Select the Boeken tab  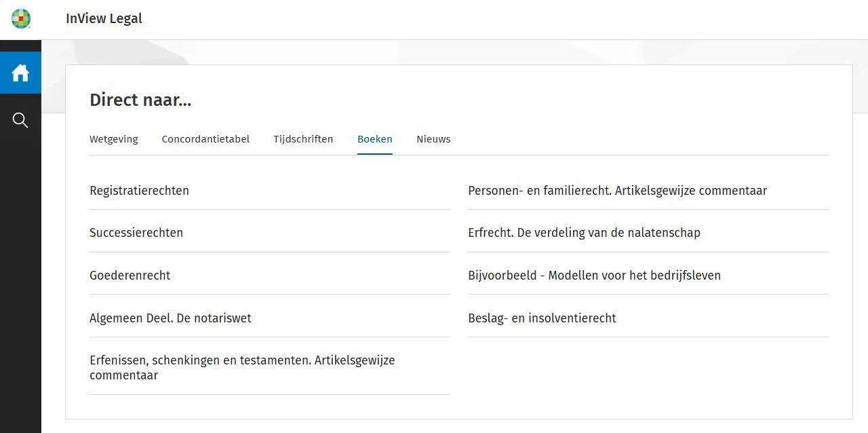pyautogui.click(x=374, y=139)
